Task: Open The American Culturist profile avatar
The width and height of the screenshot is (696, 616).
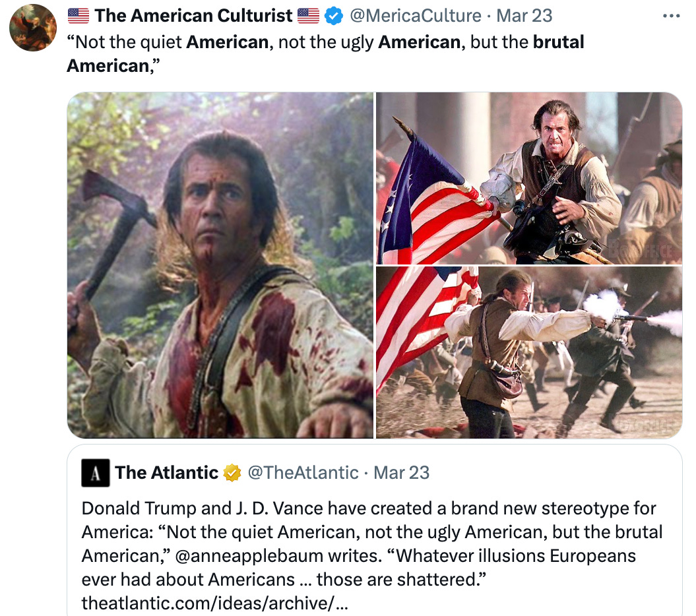Action: click(33, 28)
